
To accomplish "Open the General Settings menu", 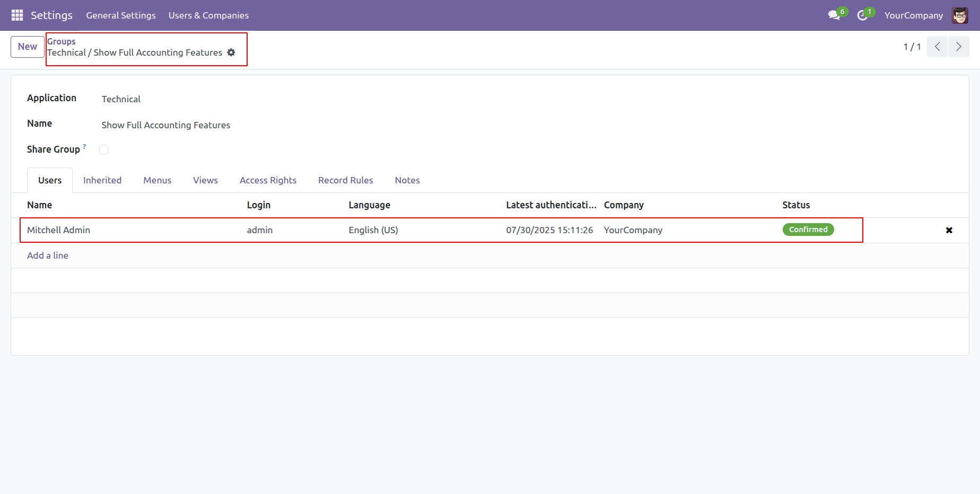I will pyautogui.click(x=121, y=15).
